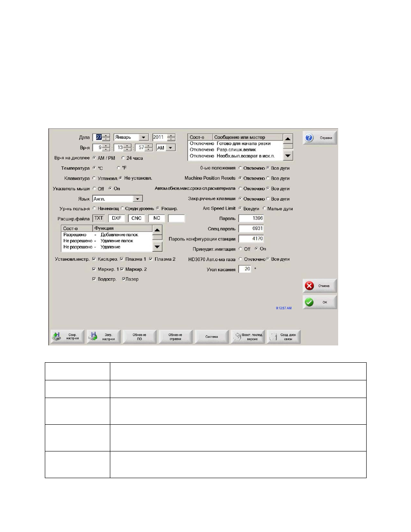
Task: Select Готово для начала резки message row
Action: pyautogui.click(x=236, y=143)
